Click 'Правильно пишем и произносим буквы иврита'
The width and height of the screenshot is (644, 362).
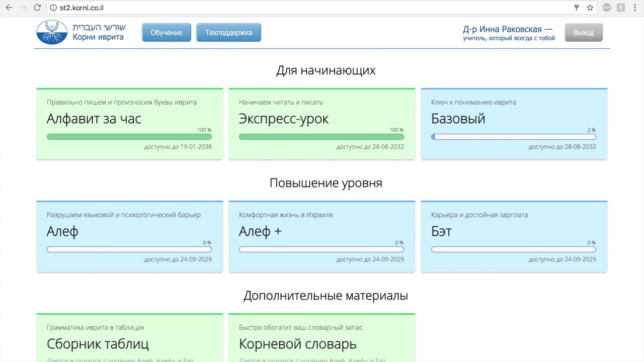[x=122, y=102]
